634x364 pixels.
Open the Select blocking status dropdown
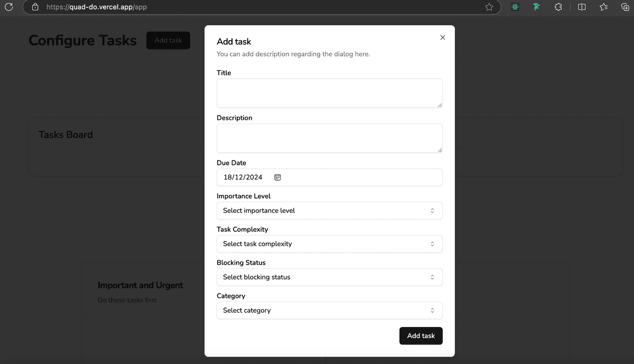[329, 277]
